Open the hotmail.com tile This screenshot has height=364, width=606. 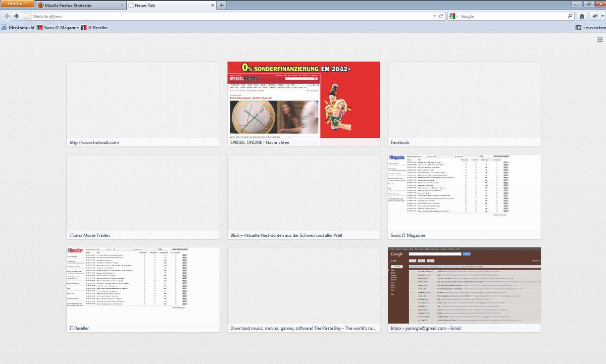pos(143,104)
